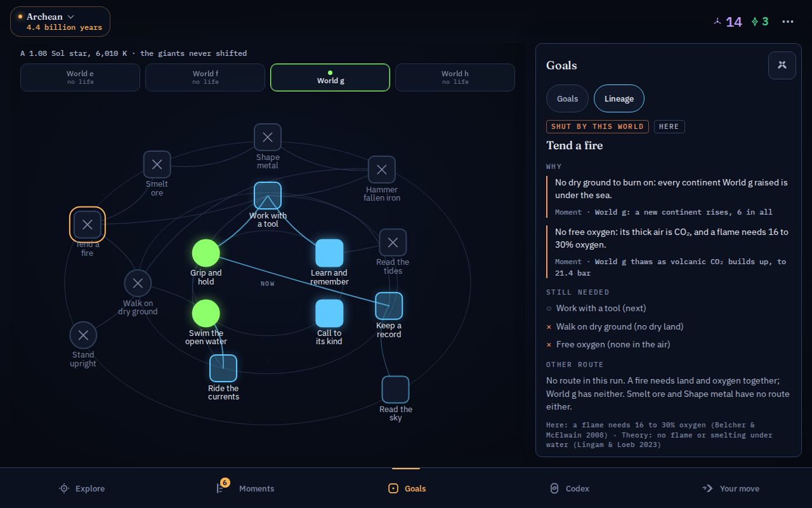This screenshot has height=508, width=812.
Task: Open the moment about volcanic CO₂ build up
Action: pyautogui.click(x=671, y=267)
